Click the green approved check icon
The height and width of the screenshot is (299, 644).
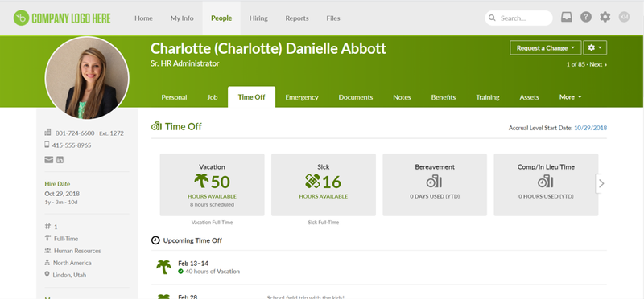point(180,272)
